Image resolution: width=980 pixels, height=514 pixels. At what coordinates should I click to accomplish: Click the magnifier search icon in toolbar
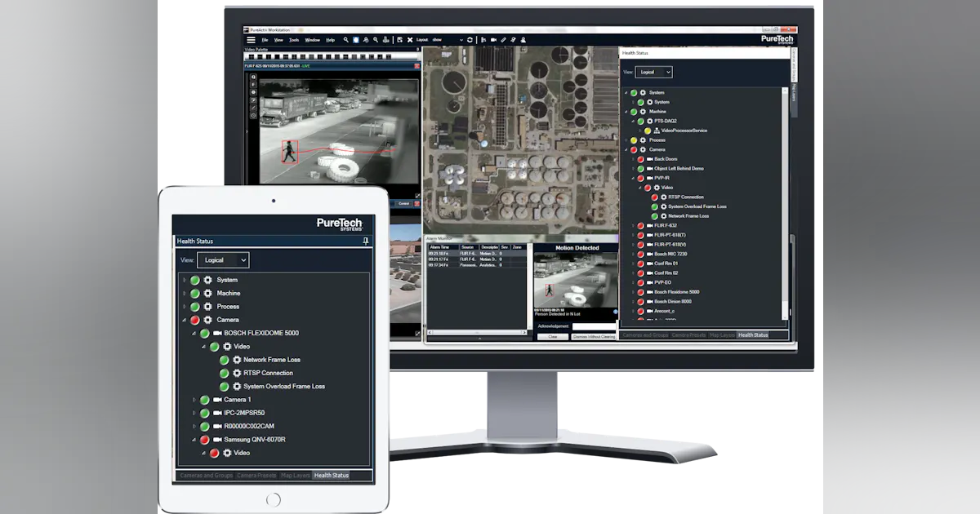(346, 39)
